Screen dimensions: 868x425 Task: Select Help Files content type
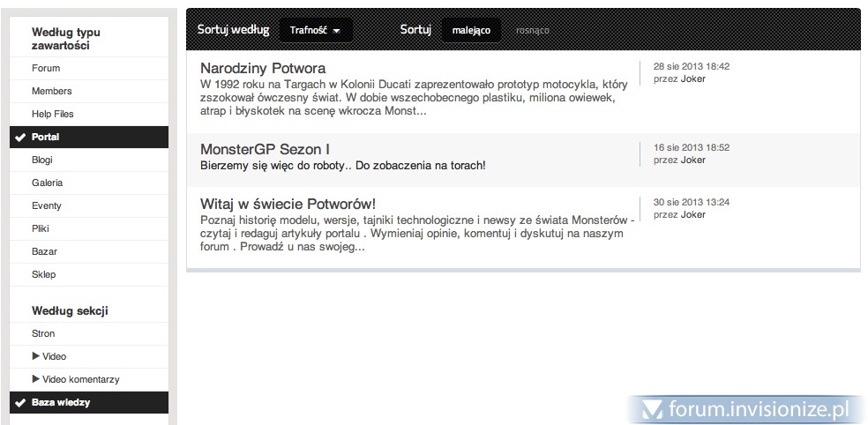click(x=52, y=115)
